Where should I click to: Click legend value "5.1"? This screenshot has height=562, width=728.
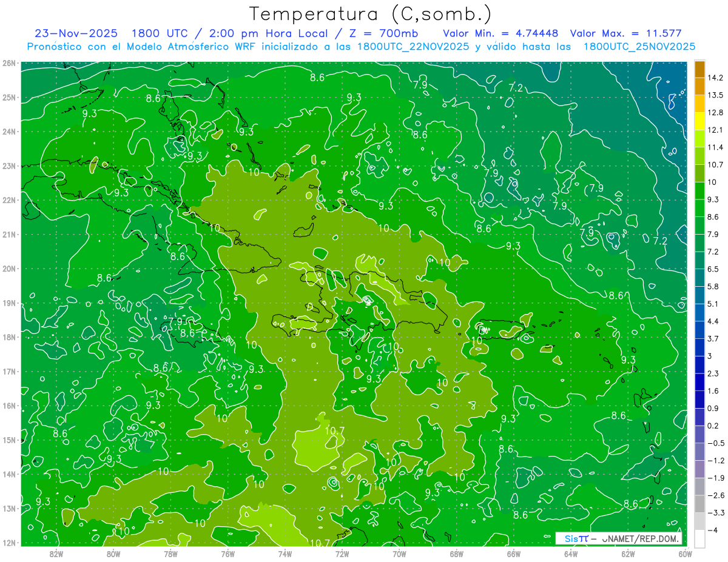click(713, 304)
